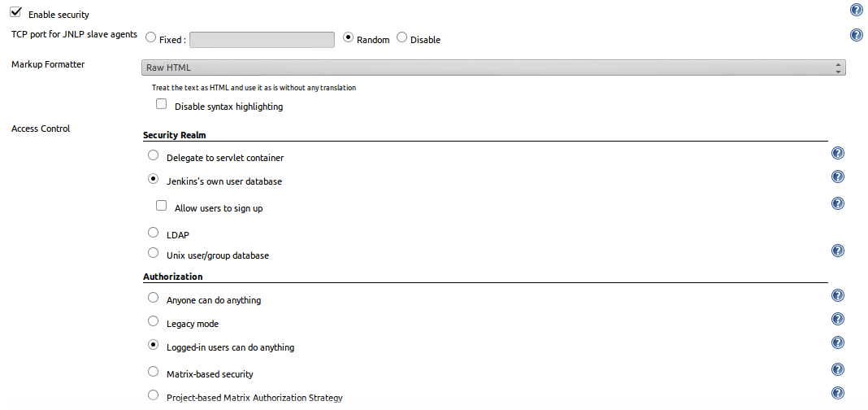The width and height of the screenshot is (868, 410).
Task: Click the Fixed port number field
Action: [262, 40]
